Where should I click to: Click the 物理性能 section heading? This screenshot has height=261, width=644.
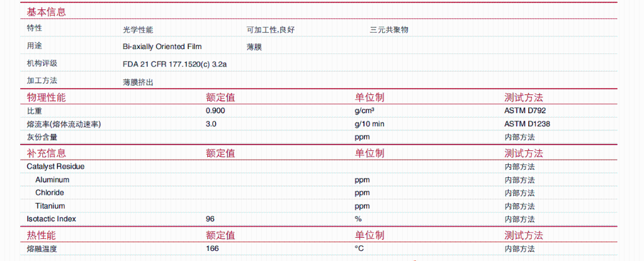tap(46, 97)
